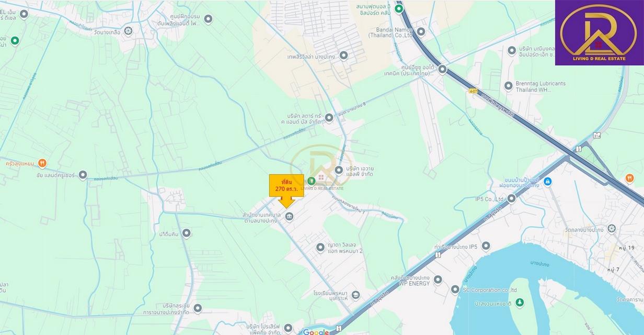The width and height of the screenshot is (644, 335).
Task: Click the municipality office building pin
Action: point(289,217)
